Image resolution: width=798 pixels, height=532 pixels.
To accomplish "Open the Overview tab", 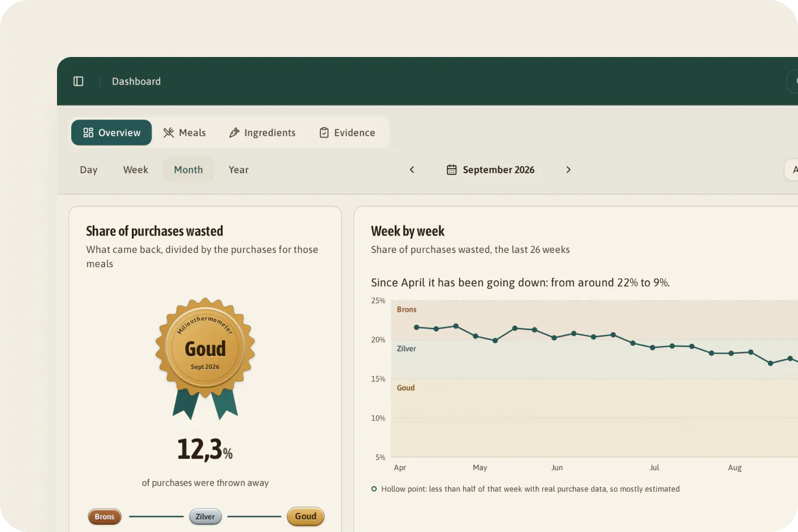I will click(x=112, y=132).
